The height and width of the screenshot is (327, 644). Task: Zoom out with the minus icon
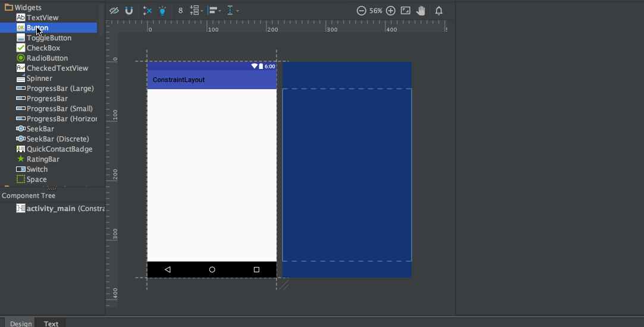tap(361, 11)
